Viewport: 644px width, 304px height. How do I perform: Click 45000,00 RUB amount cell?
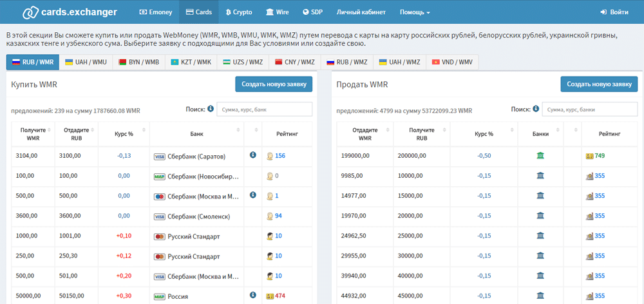pyautogui.click(x=422, y=296)
